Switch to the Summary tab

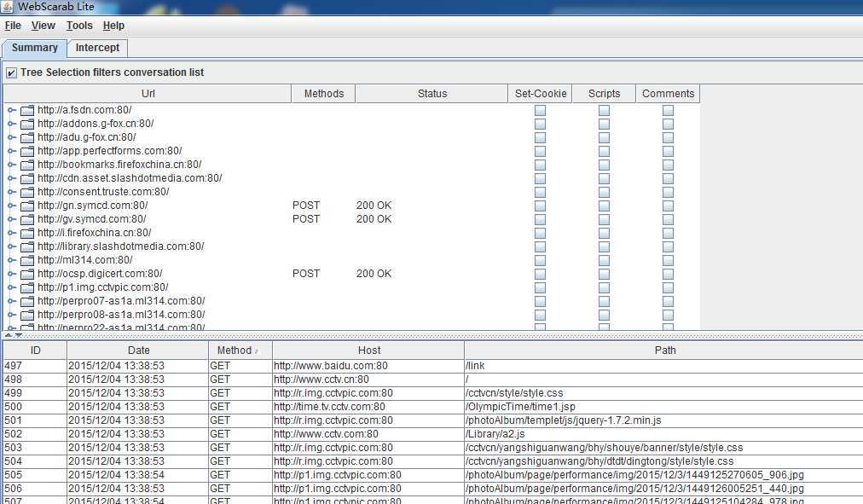pos(35,48)
